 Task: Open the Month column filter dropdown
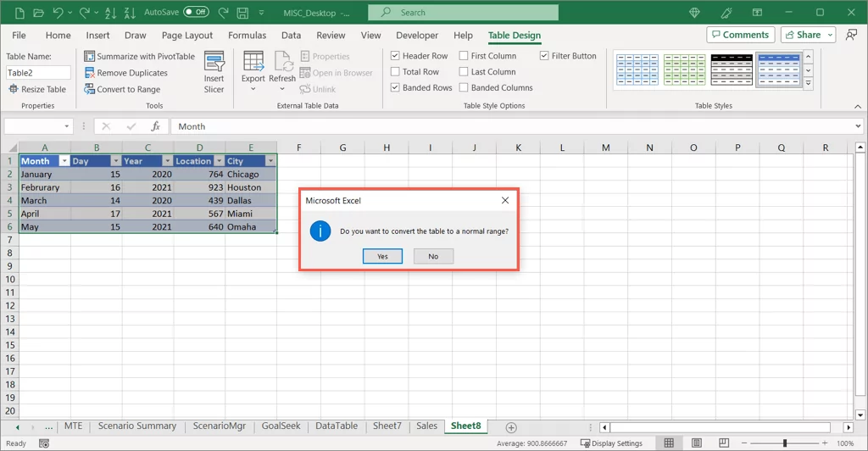coord(64,161)
